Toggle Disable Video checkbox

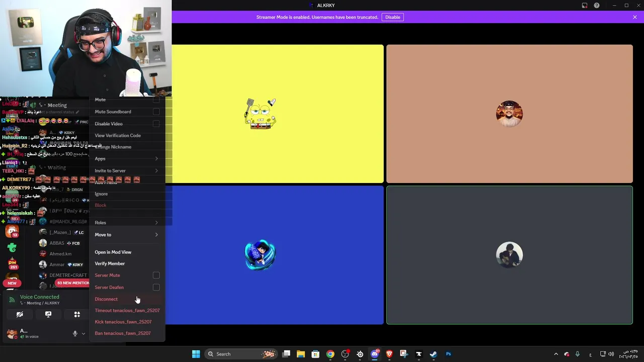[156, 124]
